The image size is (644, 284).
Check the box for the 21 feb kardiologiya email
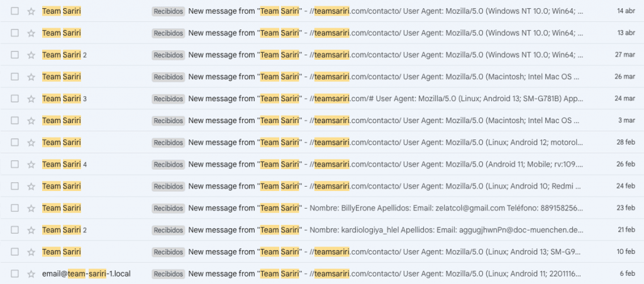point(15,230)
